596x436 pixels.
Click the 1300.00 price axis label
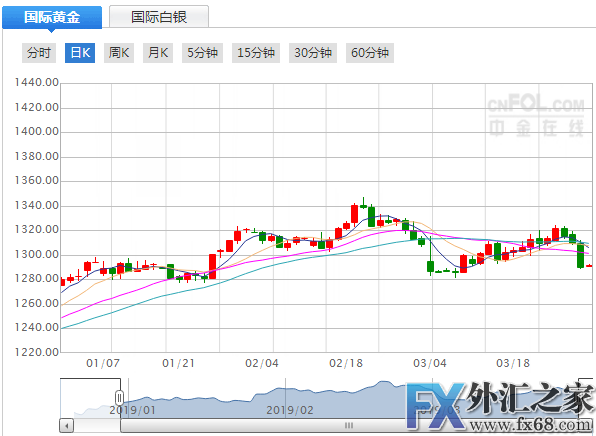point(36,254)
